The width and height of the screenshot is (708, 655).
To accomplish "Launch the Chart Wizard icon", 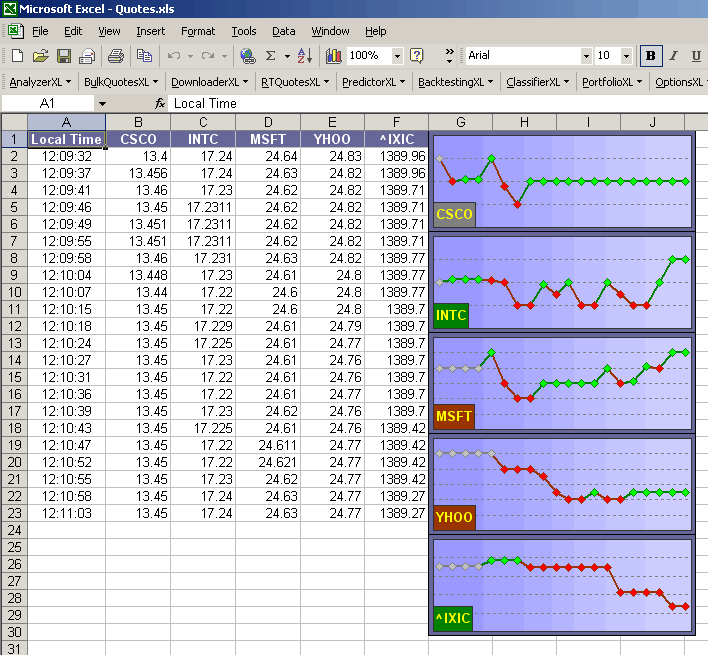I will tap(333, 56).
